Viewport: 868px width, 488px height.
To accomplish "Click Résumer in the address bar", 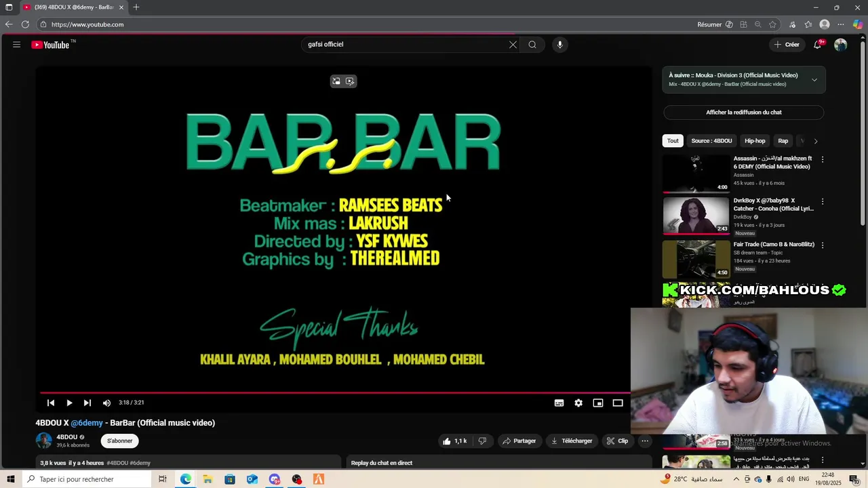I will pyautogui.click(x=715, y=24).
